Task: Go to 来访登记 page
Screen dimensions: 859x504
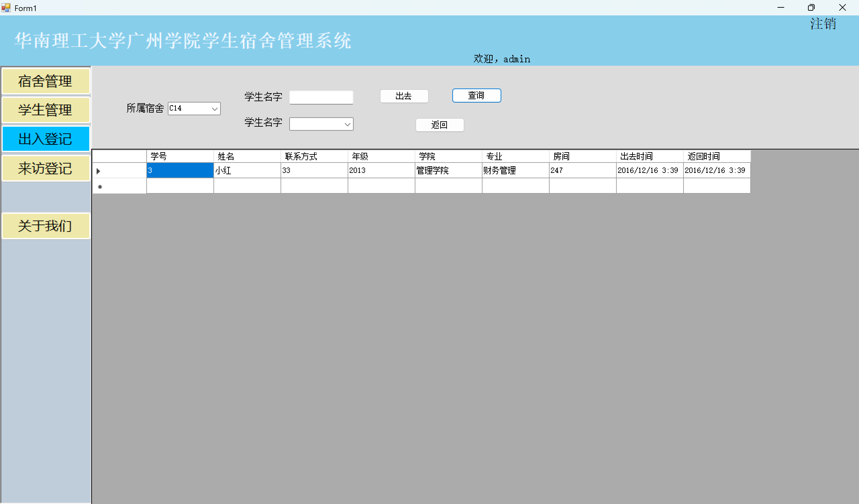Action: click(46, 168)
